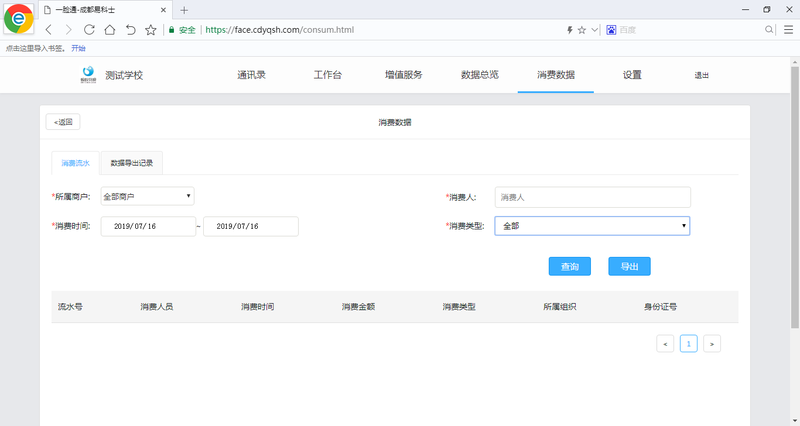
Task: Click the browser back arrow
Action: (x=49, y=30)
